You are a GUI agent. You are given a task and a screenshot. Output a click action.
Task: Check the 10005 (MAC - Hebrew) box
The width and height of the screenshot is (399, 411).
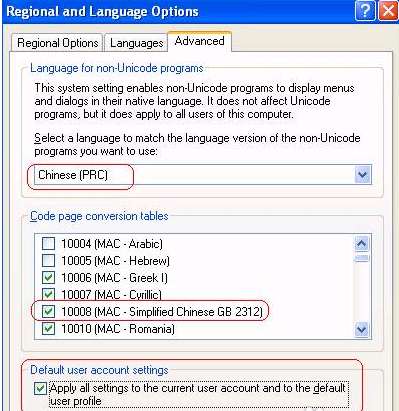tap(49, 260)
